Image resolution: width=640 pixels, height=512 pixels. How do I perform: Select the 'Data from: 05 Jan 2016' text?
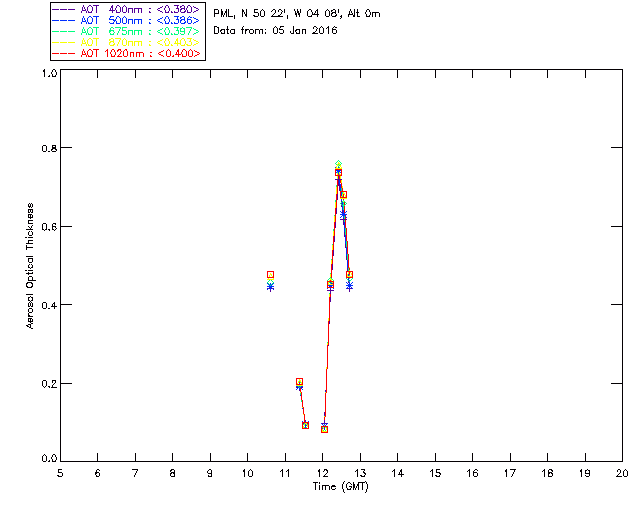coord(275,31)
